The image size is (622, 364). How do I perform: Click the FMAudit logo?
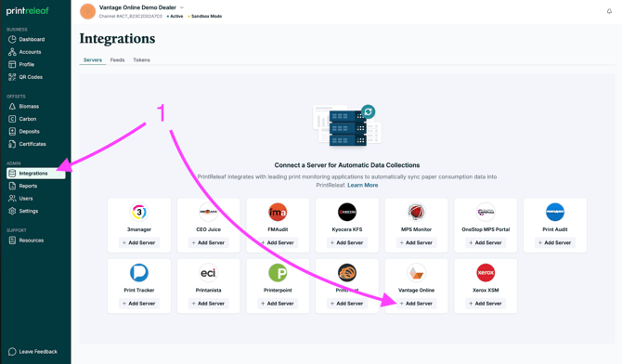[x=278, y=212]
